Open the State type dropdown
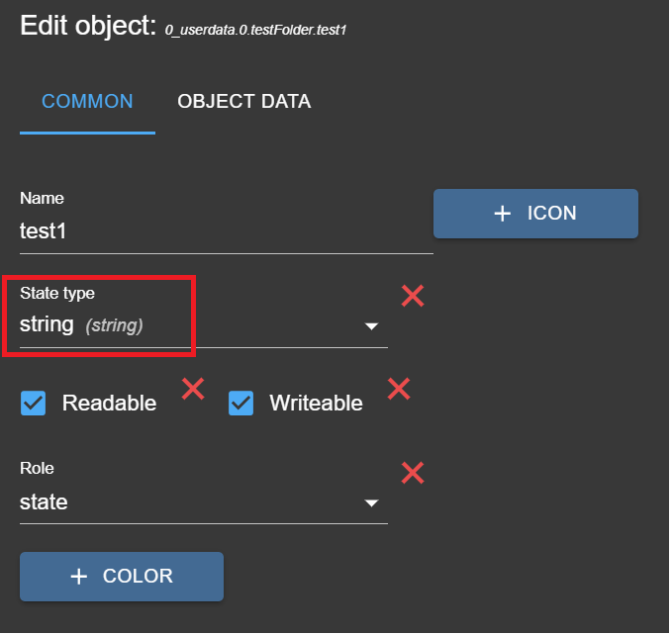This screenshot has width=672, height=635. coord(188,324)
